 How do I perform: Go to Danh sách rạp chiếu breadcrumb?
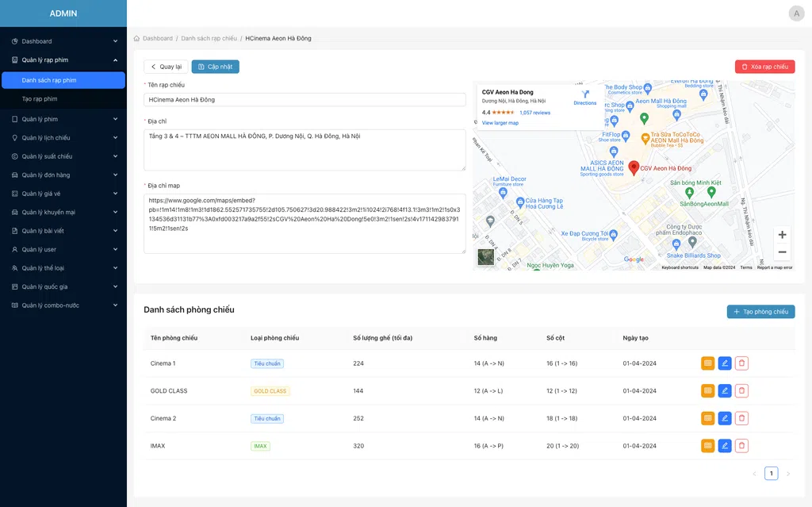point(209,38)
